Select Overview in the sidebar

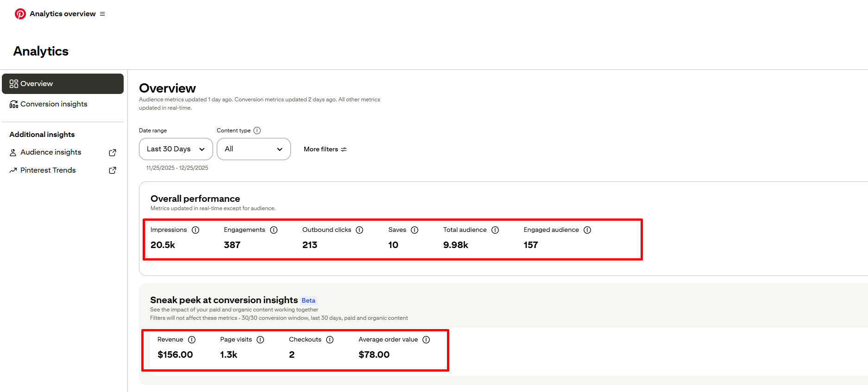point(63,84)
